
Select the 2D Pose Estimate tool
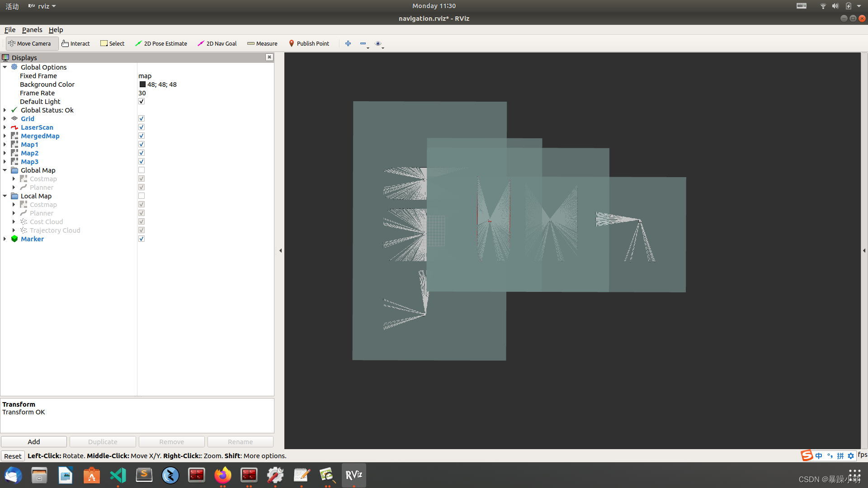click(x=161, y=43)
